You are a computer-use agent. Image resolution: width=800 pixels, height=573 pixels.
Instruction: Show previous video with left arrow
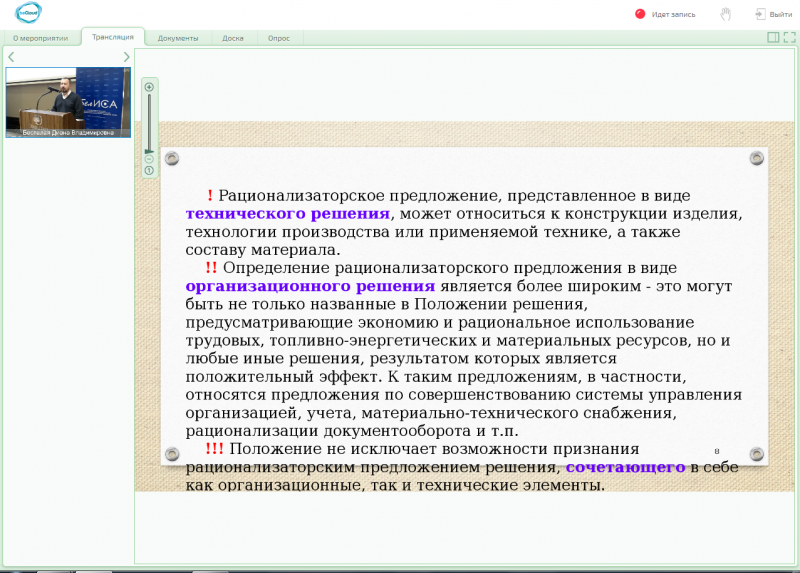coord(11,57)
